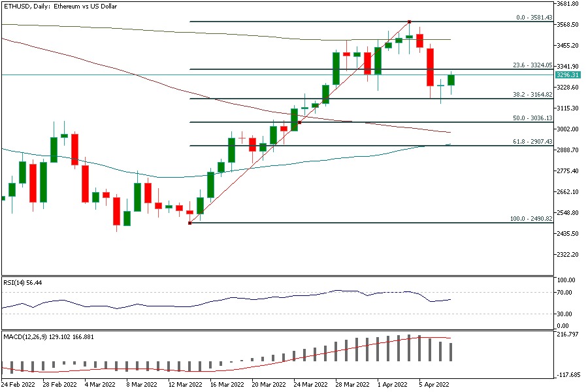Click the 24 Feb 2022 date label
This screenshot has height=392, width=588.
coord(19,386)
